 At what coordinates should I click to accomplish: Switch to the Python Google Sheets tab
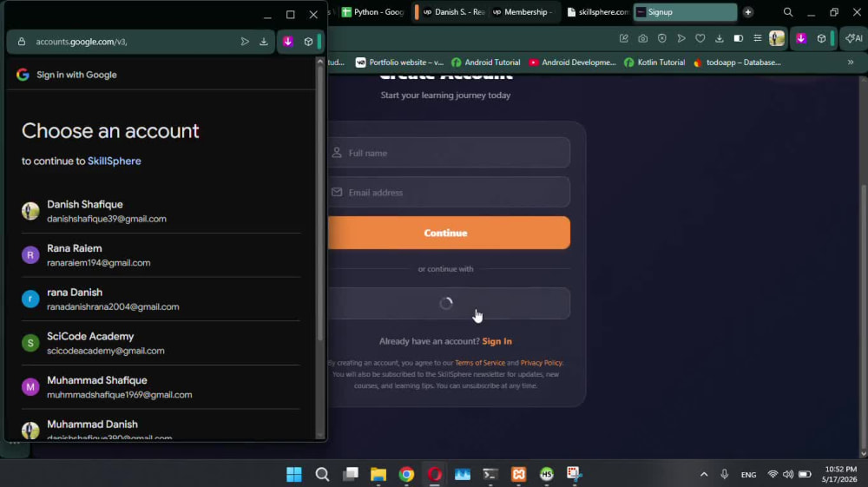point(373,12)
